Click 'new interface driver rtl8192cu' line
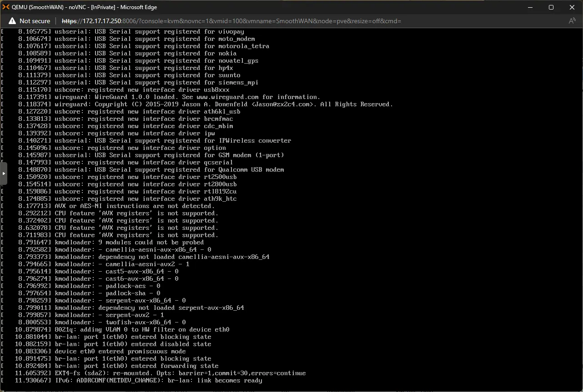This screenshot has height=392, width=583. [x=119, y=192]
